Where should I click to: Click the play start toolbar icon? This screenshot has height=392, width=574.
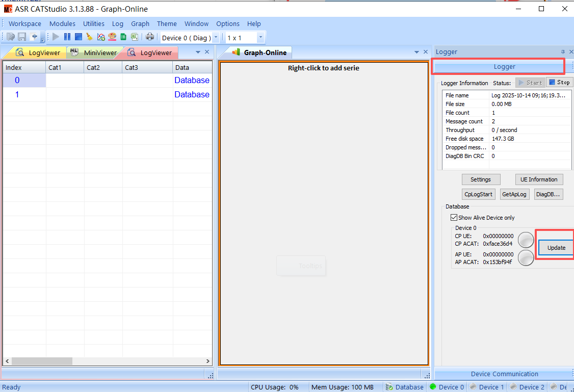click(x=56, y=37)
